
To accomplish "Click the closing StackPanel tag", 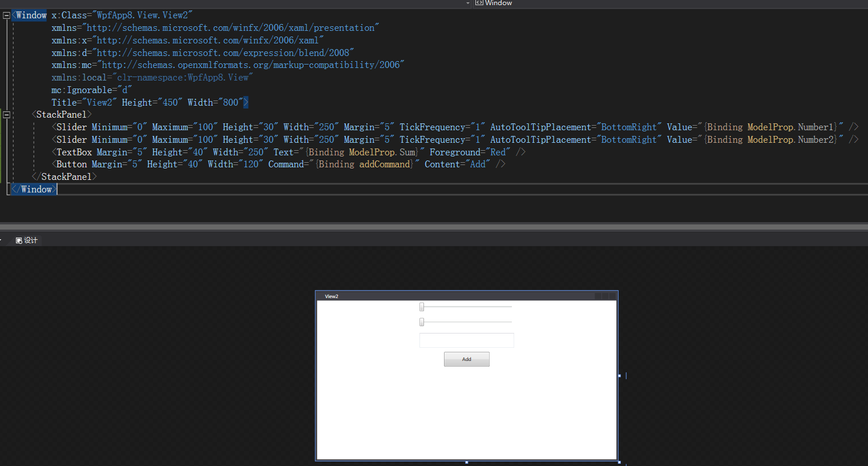I will [x=64, y=177].
